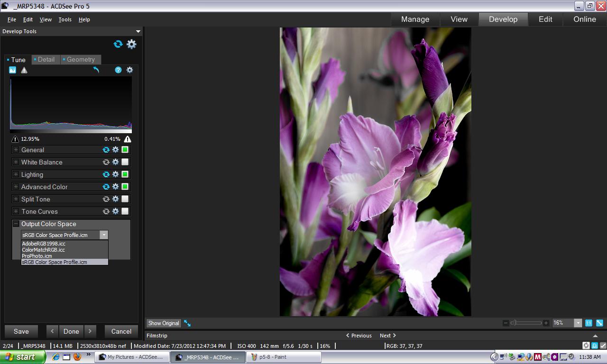This screenshot has height=364, width=607.
Task: Click the Show Original button
Action: [x=164, y=323]
